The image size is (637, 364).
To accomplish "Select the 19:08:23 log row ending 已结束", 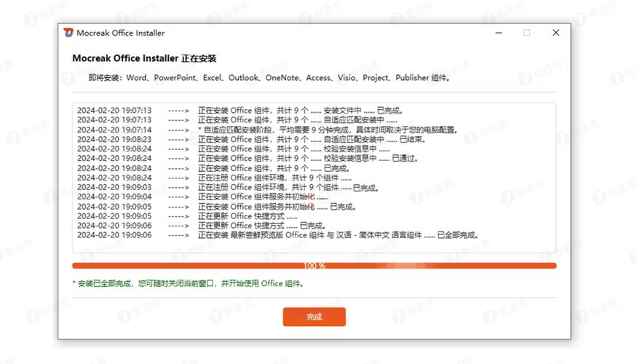I will 251,139.
